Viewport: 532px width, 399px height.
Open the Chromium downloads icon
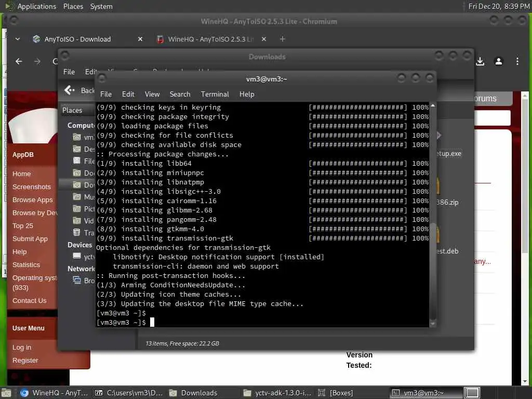click(x=480, y=61)
